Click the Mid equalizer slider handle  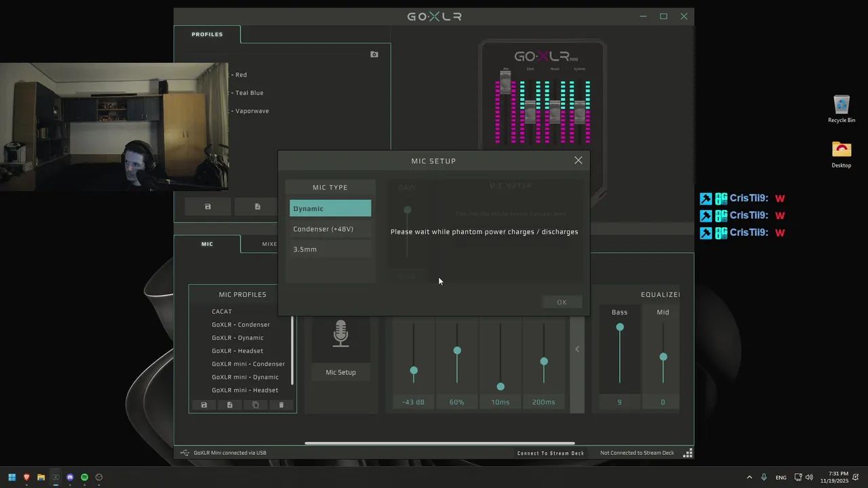tap(663, 357)
